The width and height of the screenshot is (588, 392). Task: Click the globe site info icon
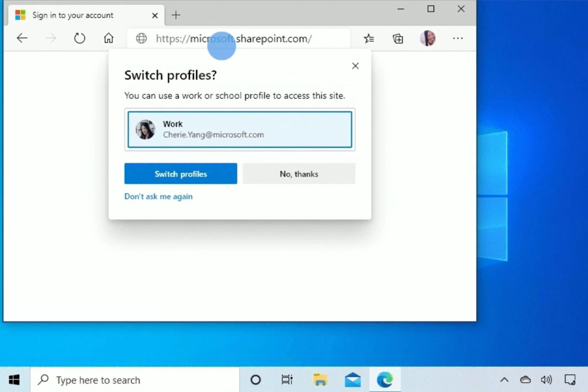tap(141, 39)
